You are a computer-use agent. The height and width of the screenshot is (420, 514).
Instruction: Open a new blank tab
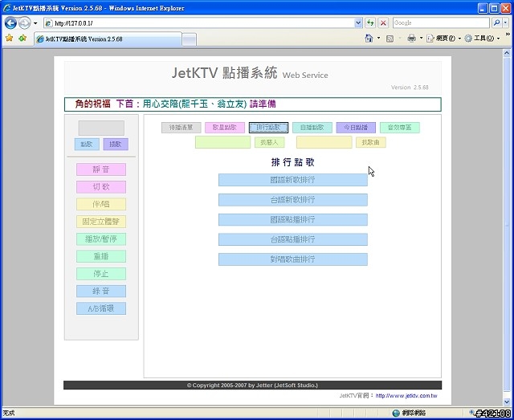tap(190, 39)
